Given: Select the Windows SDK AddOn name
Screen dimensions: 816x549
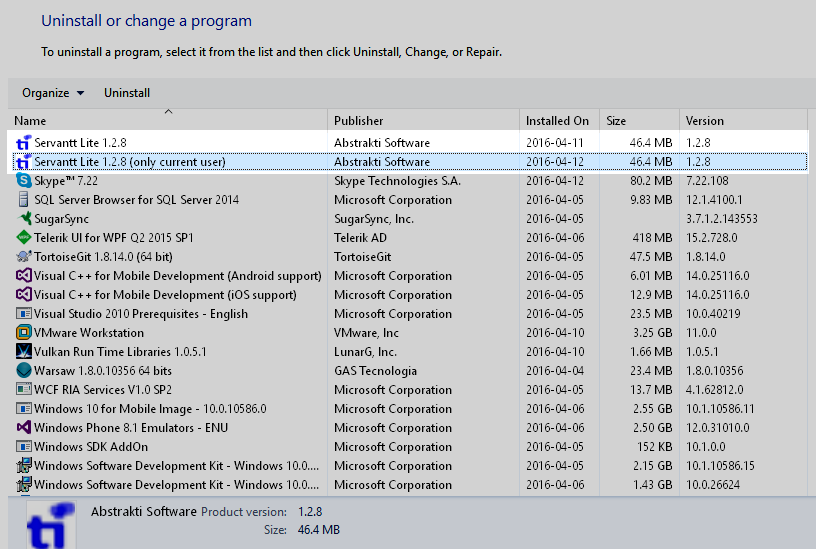Looking at the screenshot, I should [x=91, y=446].
